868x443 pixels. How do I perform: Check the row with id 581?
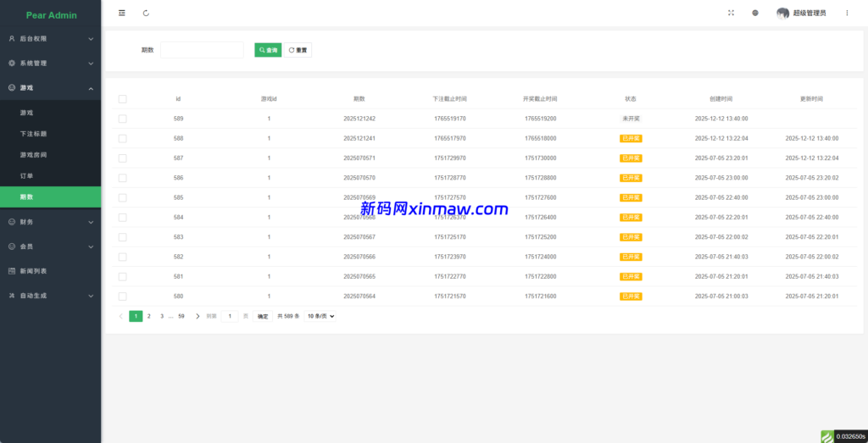pyautogui.click(x=122, y=276)
